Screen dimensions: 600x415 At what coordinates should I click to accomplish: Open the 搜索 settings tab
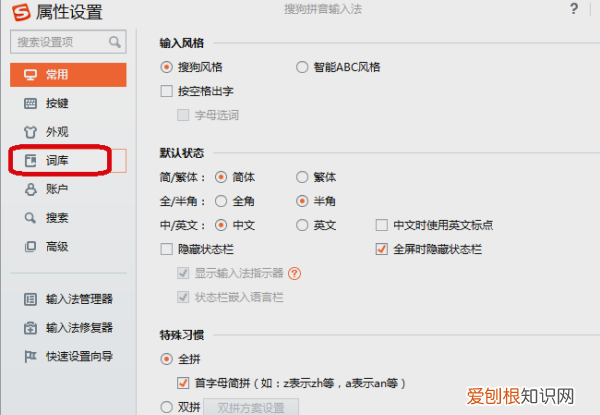(68, 218)
